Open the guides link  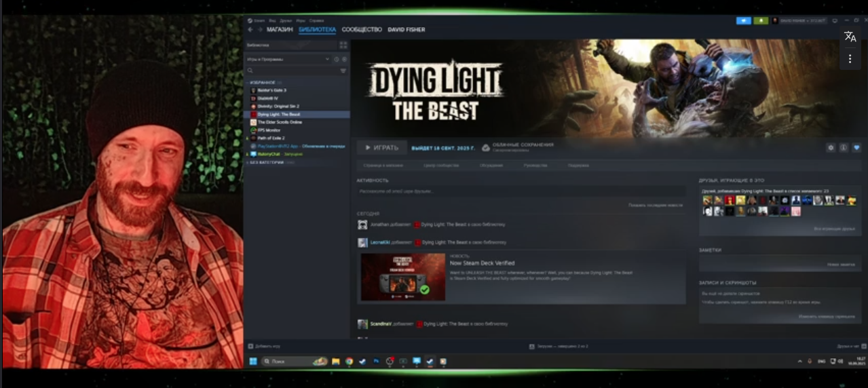click(x=535, y=166)
